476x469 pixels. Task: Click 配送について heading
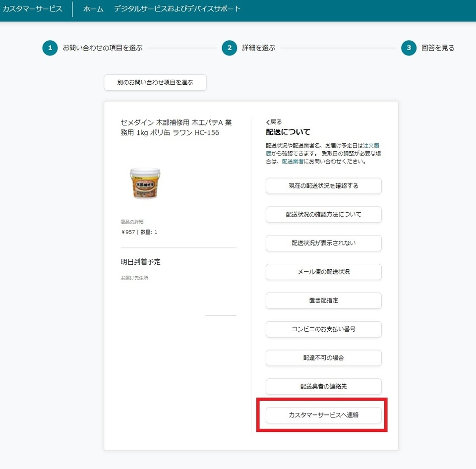288,132
